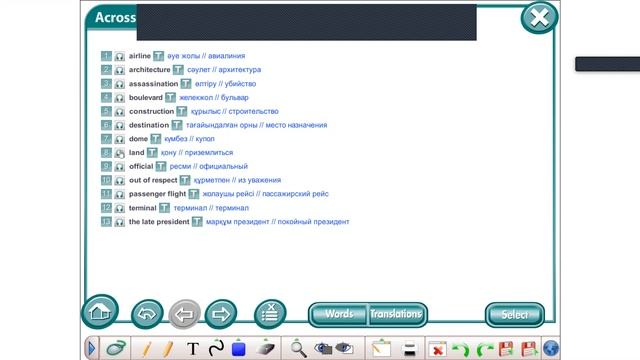Play audio for dome

119,140
